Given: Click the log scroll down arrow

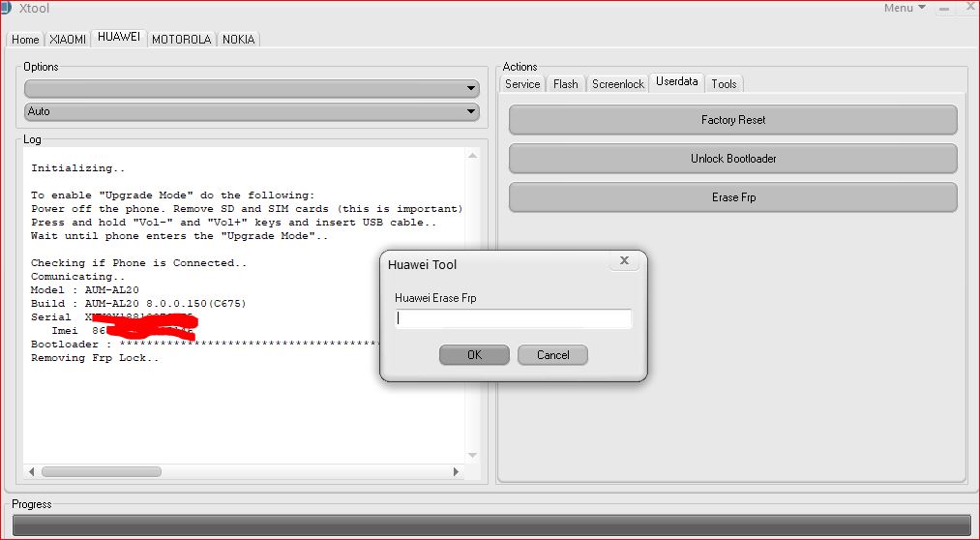Looking at the screenshot, I should pos(472,455).
